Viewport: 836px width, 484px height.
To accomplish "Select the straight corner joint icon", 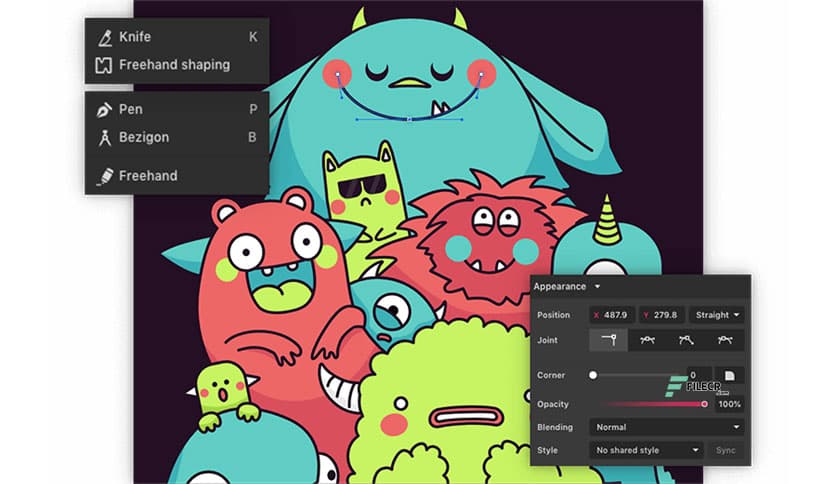I will point(608,340).
